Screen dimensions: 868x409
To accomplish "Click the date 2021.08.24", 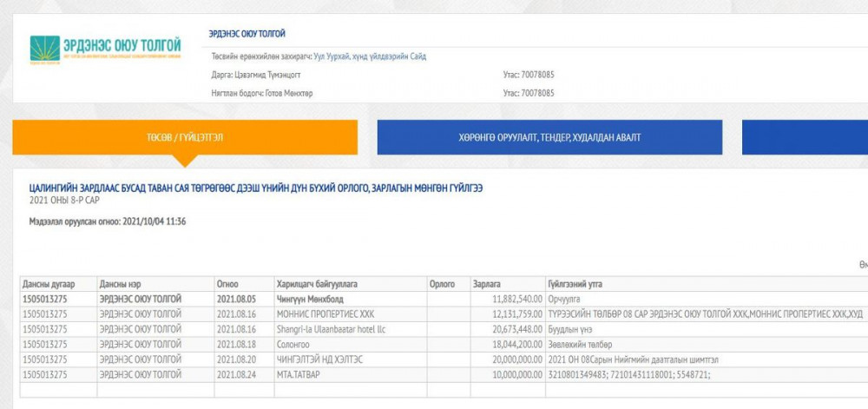I will tap(235, 374).
